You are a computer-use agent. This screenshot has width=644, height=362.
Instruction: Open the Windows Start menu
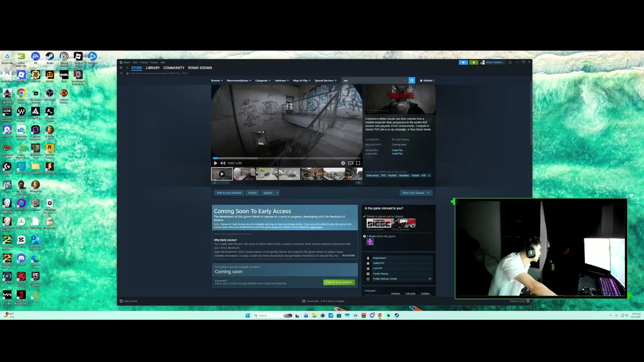tap(248, 315)
